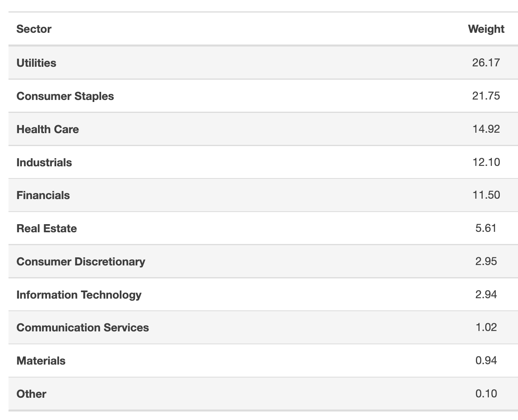Click the 26.17 weight value
The image size is (518, 420).
click(486, 63)
